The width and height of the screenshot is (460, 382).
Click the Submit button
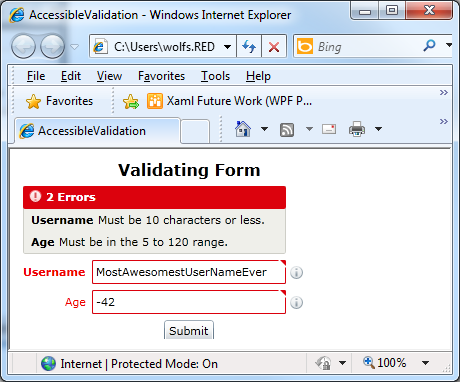tap(189, 331)
